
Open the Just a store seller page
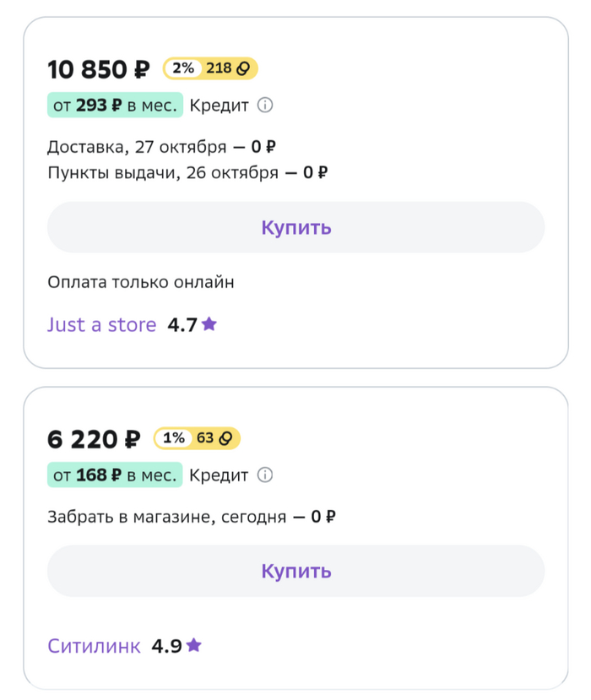click(x=102, y=325)
